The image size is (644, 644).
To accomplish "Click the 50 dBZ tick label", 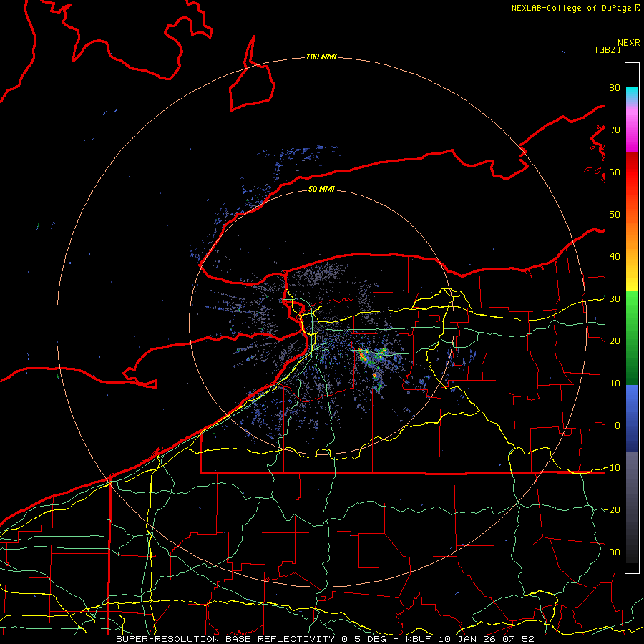I will (615, 215).
